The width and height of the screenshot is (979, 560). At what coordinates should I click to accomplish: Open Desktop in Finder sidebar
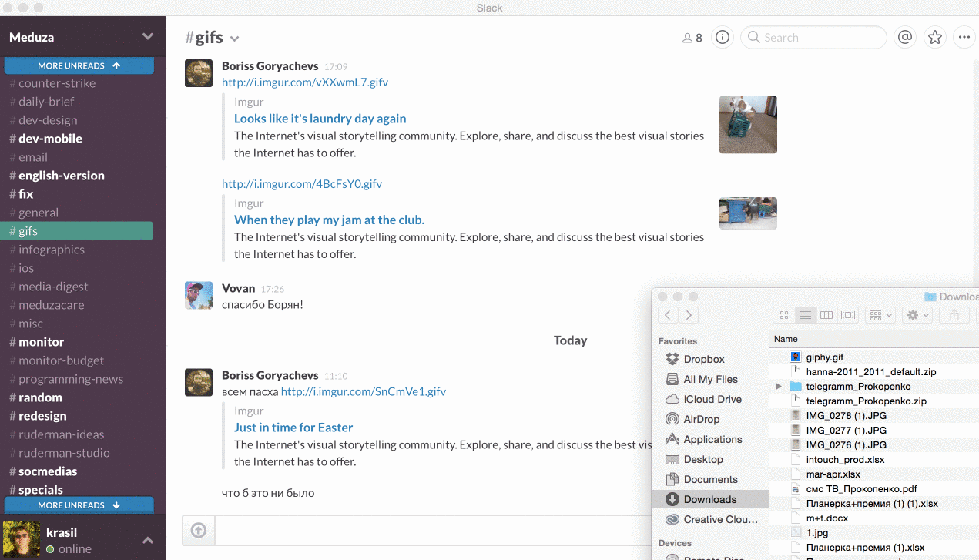coord(703,459)
